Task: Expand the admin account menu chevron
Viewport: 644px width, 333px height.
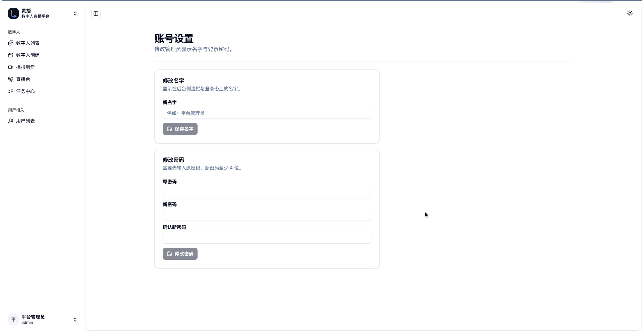Action: (75, 320)
